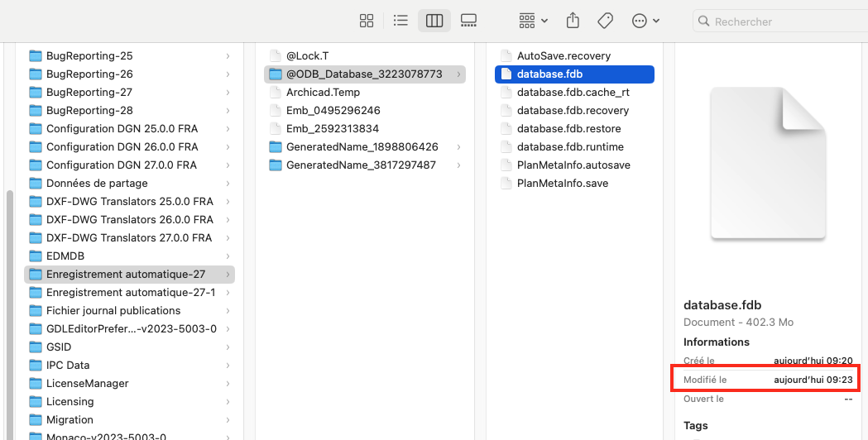
Task: Expand GeneratedName_1898806426 chevron
Action: pyautogui.click(x=458, y=147)
